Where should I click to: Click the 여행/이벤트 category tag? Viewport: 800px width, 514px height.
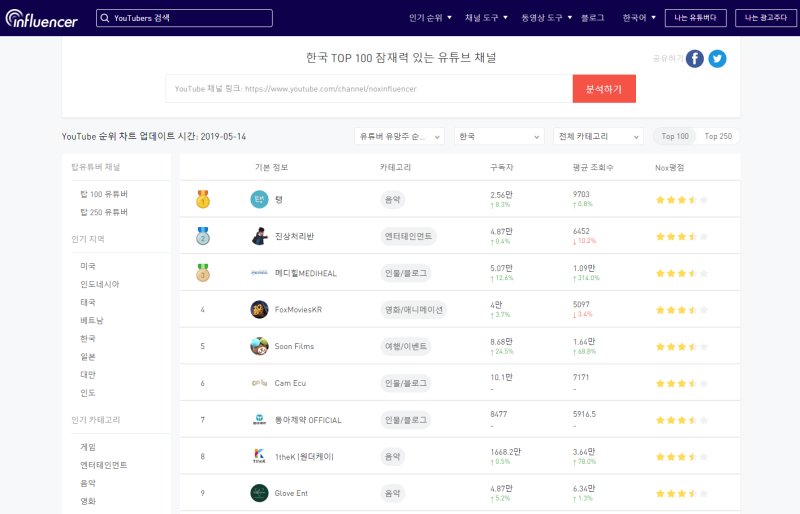[406, 347]
